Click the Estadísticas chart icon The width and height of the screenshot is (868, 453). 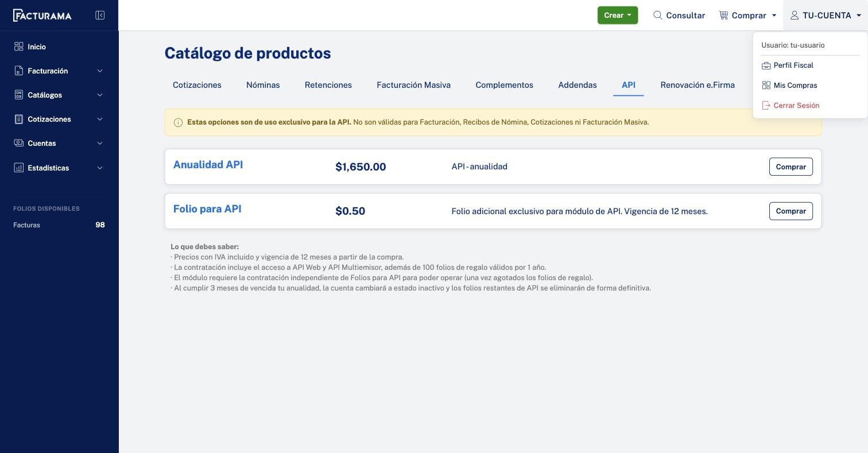[x=19, y=168]
